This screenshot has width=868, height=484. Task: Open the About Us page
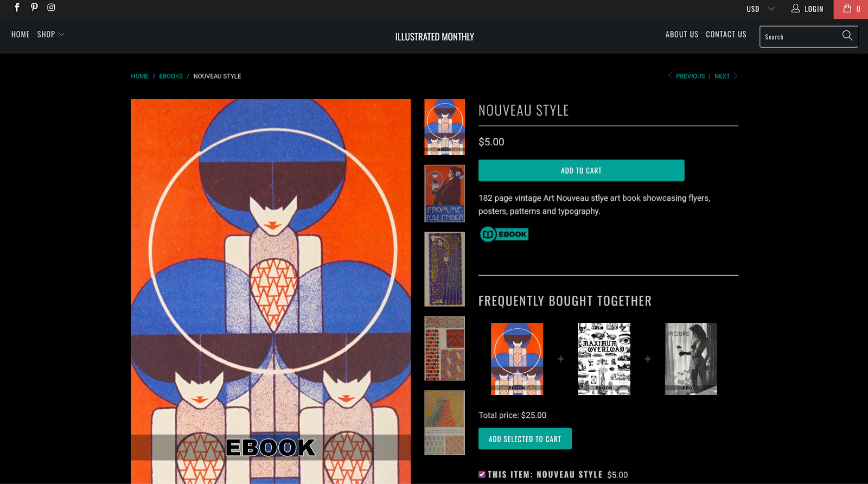pyautogui.click(x=681, y=34)
